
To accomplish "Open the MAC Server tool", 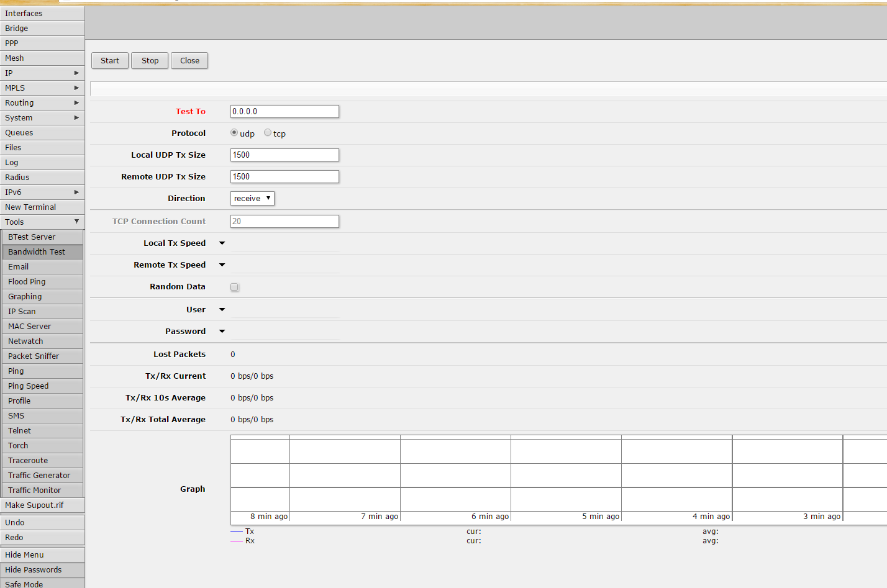I will (43, 327).
